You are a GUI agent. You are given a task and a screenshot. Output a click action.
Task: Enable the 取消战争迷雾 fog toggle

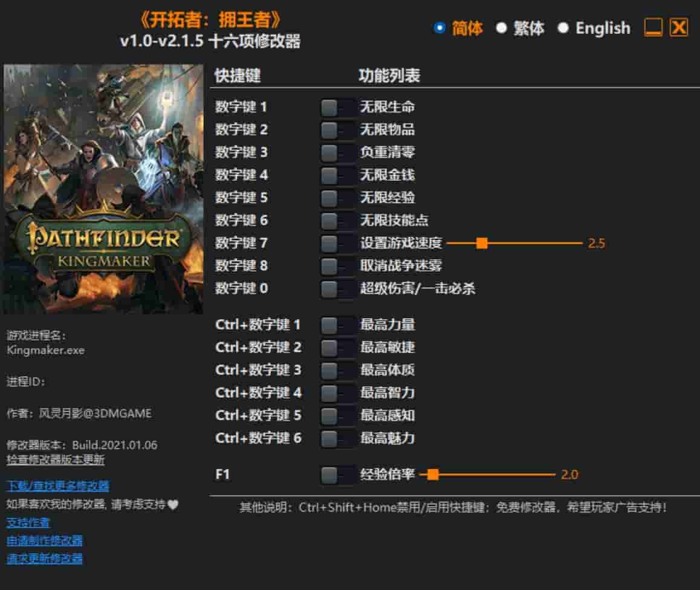[336, 266]
